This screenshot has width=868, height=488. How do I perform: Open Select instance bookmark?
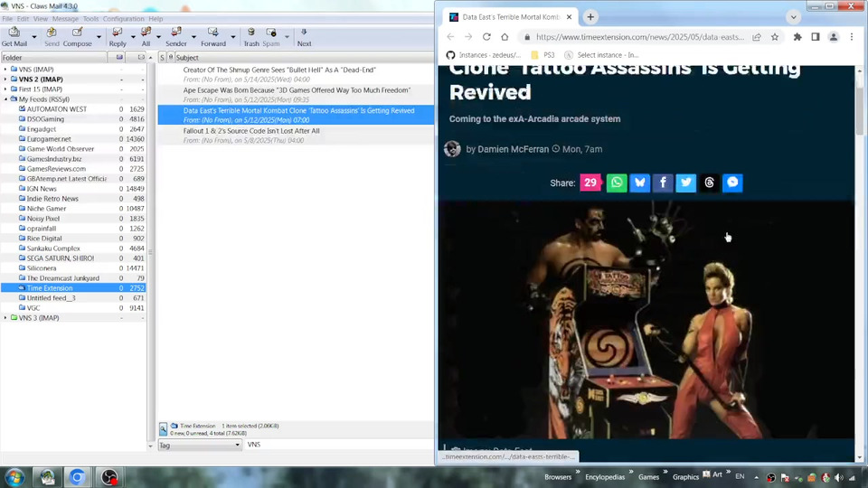[x=602, y=55]
